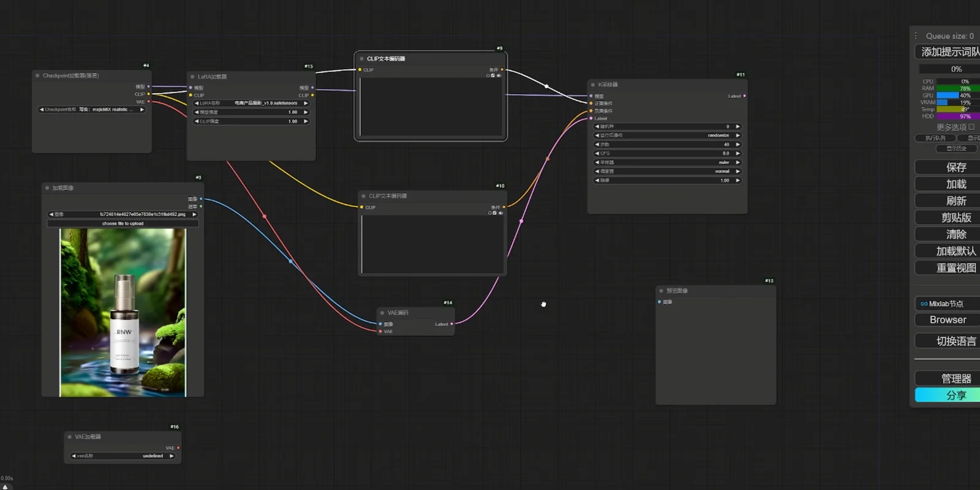Viewport: 980px width, 490px height.
Task: Click the 分享 share button
Action: 948,396
